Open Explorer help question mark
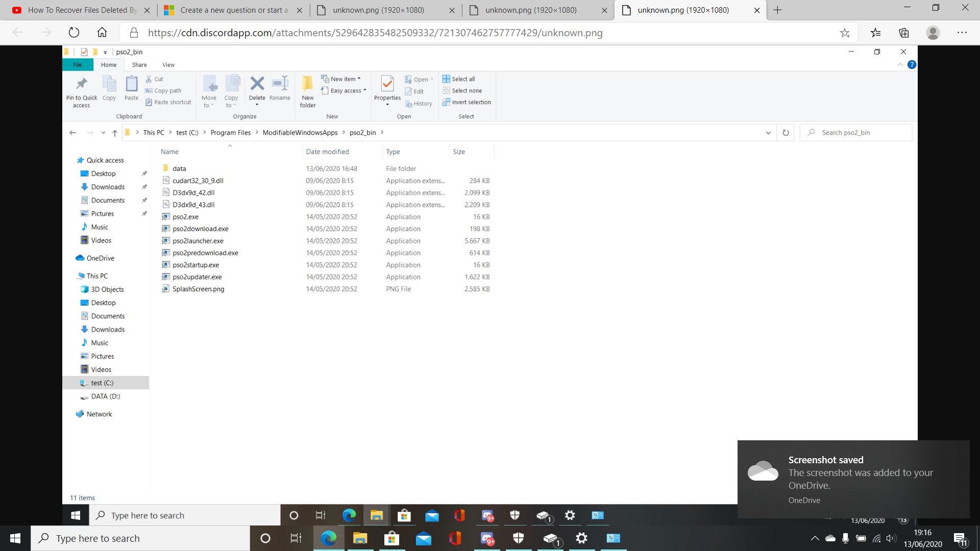Screen dimensions: 980x551 click(912, 65)
